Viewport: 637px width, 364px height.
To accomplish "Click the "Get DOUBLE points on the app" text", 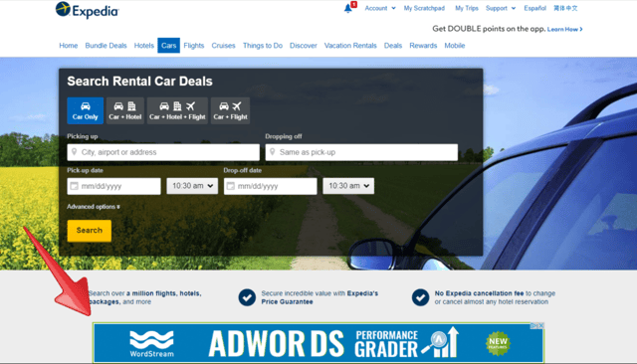I will coord(489,29).
